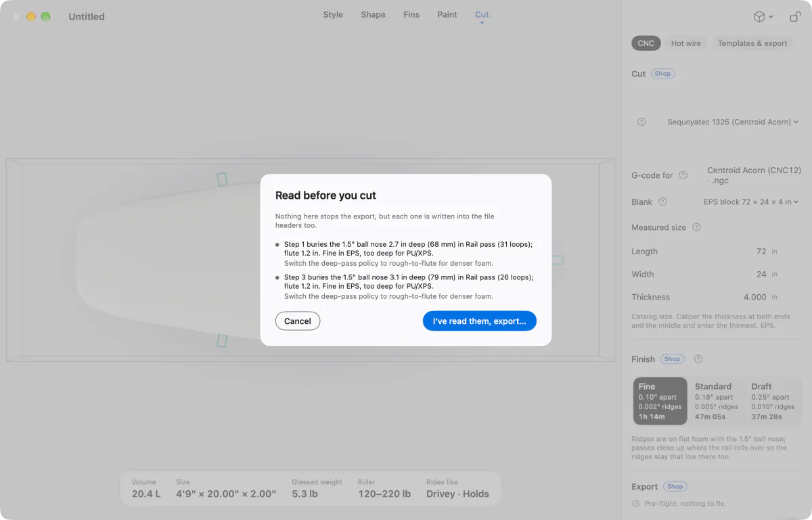Cancel the Read before you cut dialog
The width and height of the screenshot is (812, 520).
click(298, 321)
